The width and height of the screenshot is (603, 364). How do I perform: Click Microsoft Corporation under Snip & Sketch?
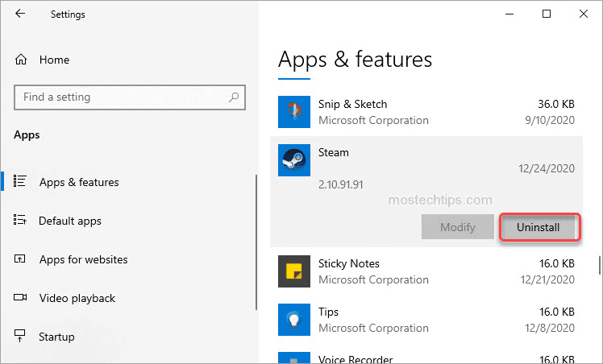[373, 120]
